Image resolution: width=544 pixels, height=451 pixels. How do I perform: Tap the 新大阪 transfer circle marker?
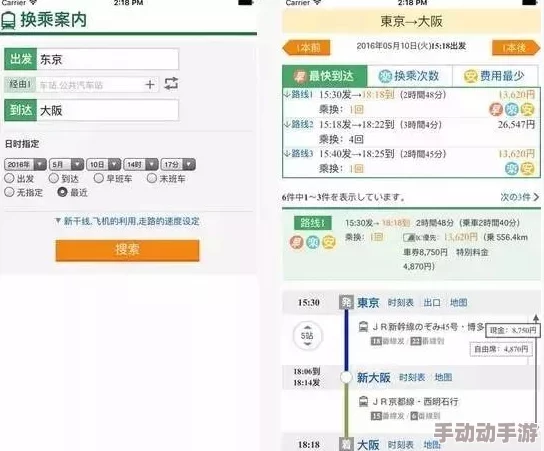tap(346, 377)
